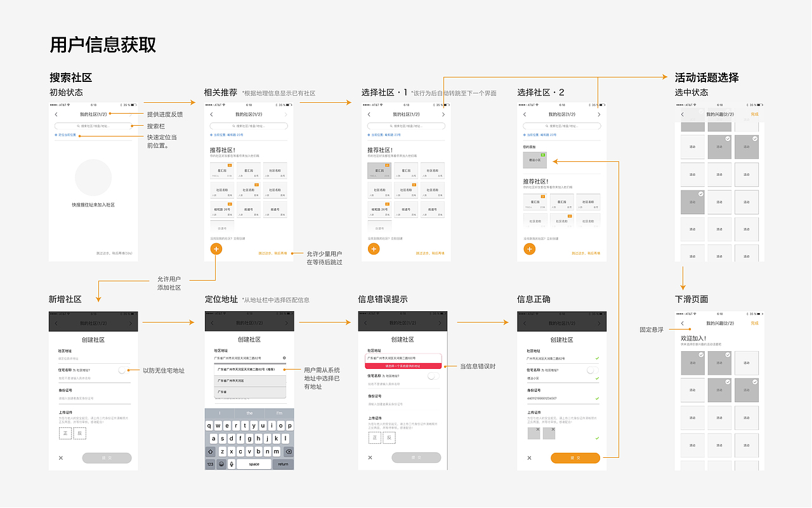Toggle 住宅名称 switch in 信息正确 screen
The height and width of the screenshot is (508, 812).
tap(592, 370)
